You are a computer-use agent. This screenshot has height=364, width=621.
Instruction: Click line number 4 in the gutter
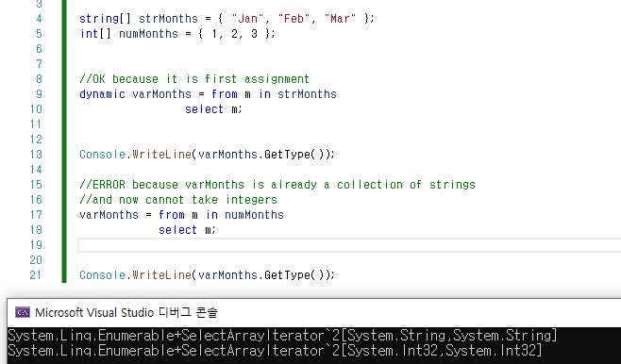39,19
